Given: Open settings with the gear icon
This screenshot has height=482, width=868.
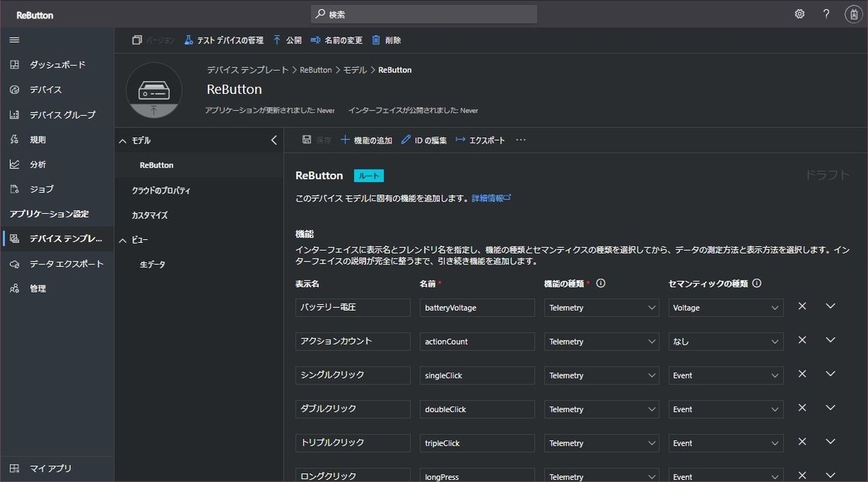Looking at the screenshot, I should click(799, 13).
